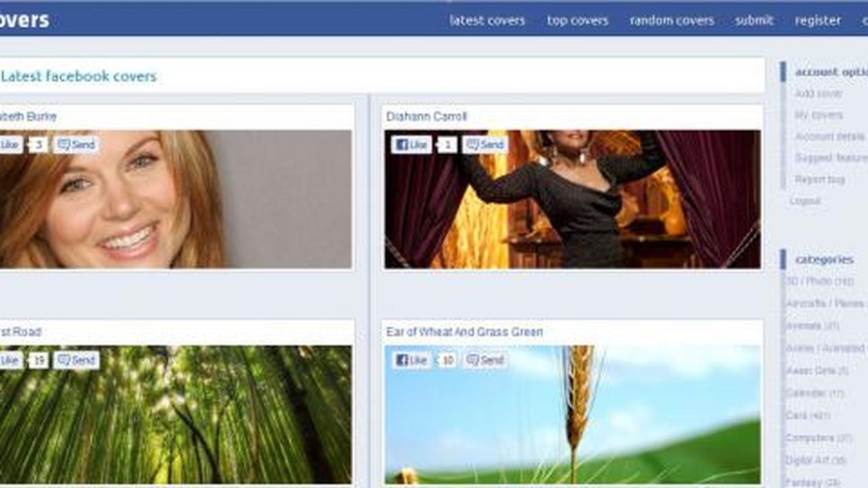Click Report bug in the sidebar
The image size is (868, 488).
coord(820,180)
